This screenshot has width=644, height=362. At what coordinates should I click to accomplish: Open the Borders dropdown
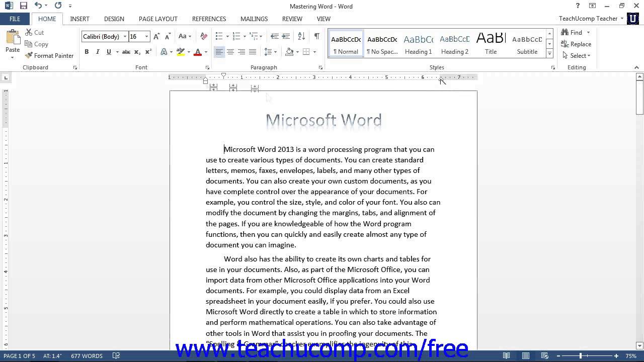314,52
